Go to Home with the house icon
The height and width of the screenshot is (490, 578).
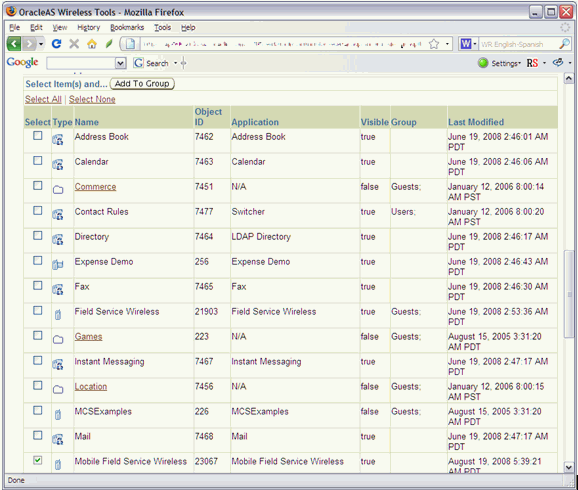click(92, 44)
